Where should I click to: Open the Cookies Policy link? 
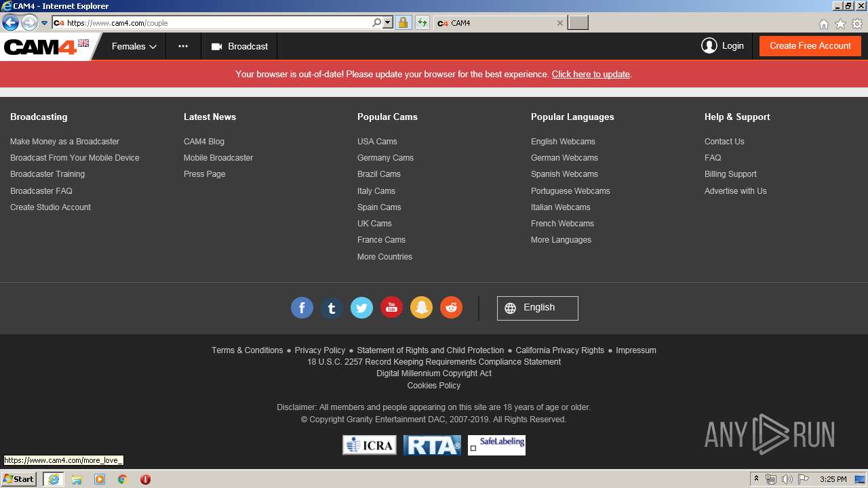[x=434, y=386]
